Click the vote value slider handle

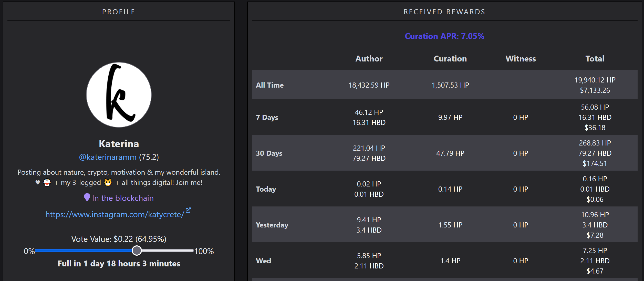point(137,251)
